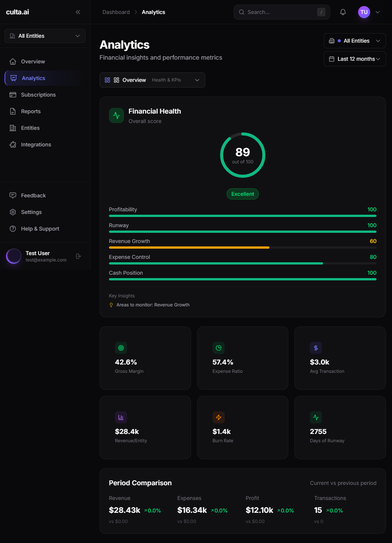Click the Burn Rate lightning icon

pos(219,417)
